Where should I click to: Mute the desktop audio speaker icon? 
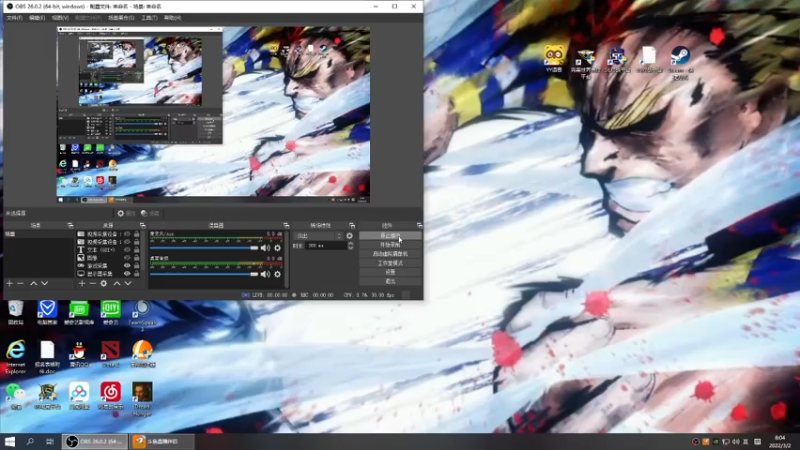point(265,274)
